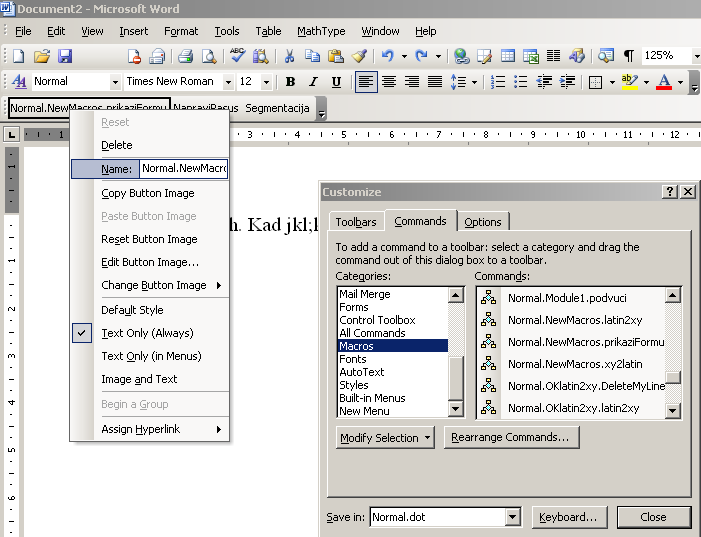
Task: Click the Numbering list icon
Action: point(498,82)
